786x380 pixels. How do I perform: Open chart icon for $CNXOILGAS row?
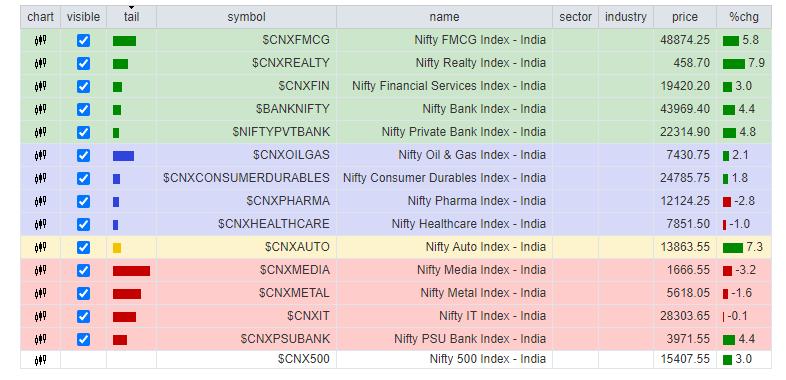41,155
